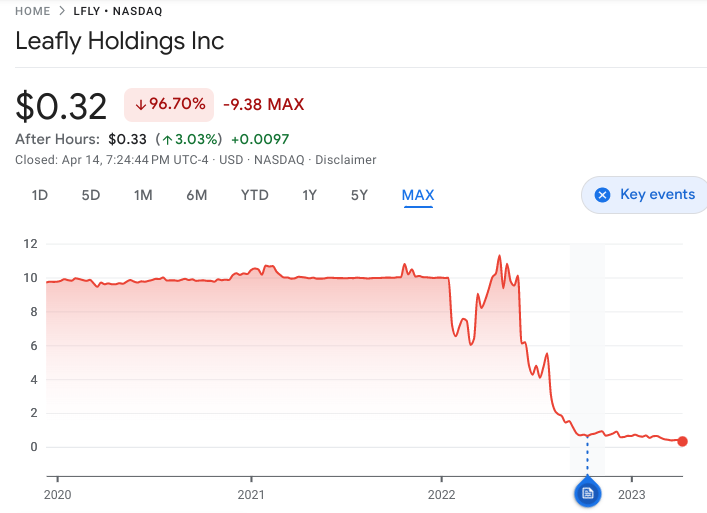Choose the 1Y time range tab
707x513 pixels.
pyautogui.click(x=310, y=195)
